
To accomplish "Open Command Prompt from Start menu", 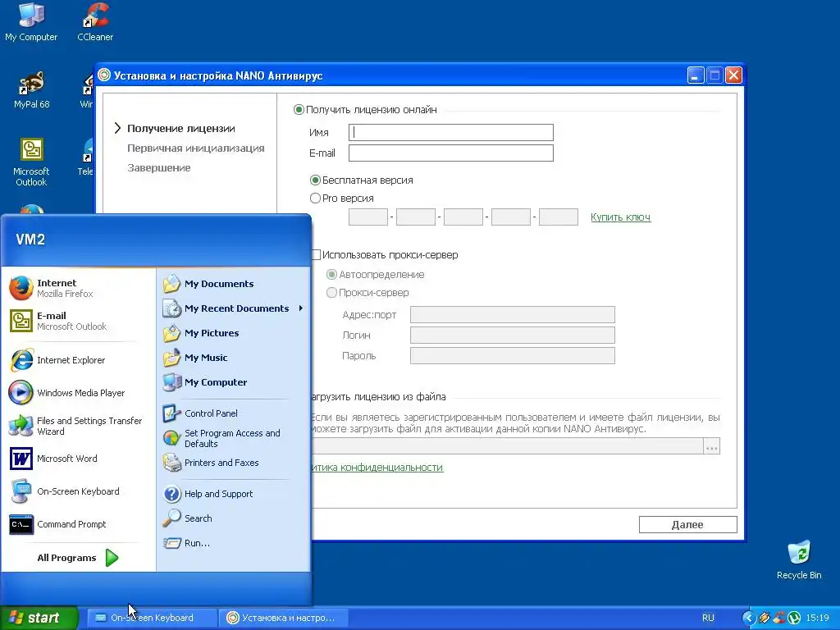I will click(x=78, y=524).
